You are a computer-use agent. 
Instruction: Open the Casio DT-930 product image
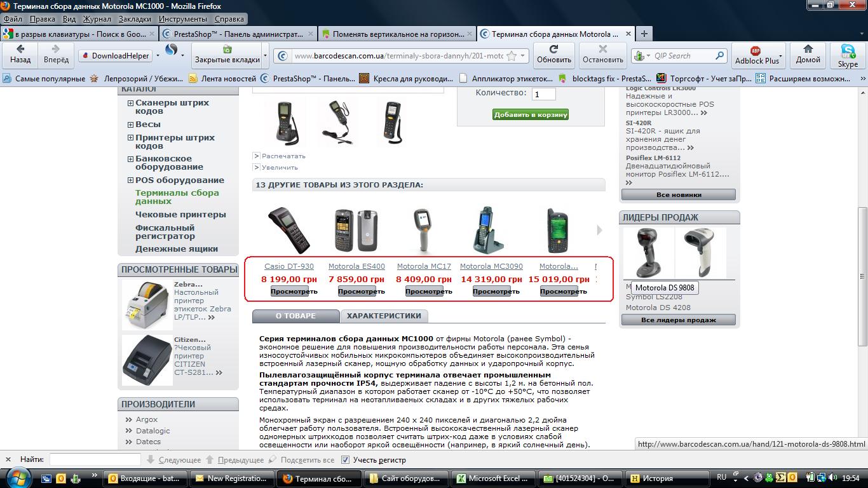[289, 229]
